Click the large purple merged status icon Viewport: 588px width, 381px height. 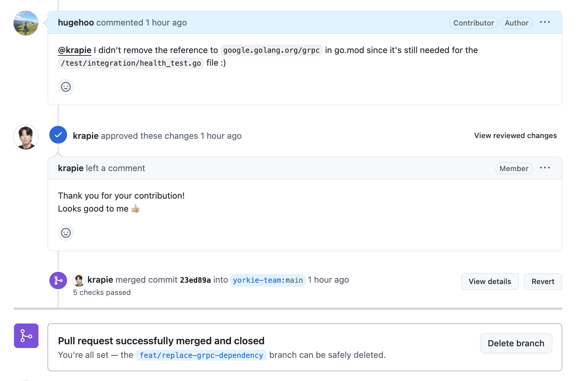[26, 336]
